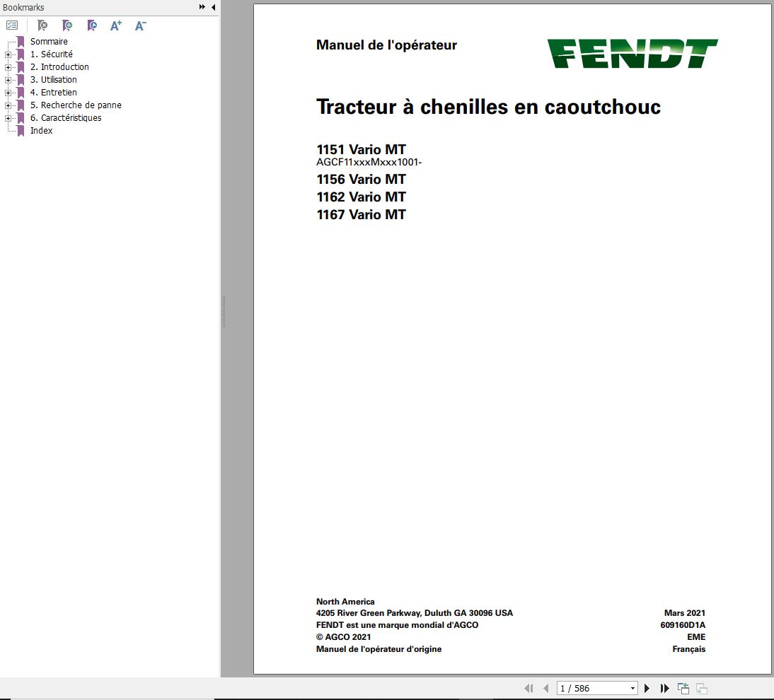This screenshot has width=774, height=700.
Task: Select the 2. Introduction bookmark label
Action: [x=59, y=67]
